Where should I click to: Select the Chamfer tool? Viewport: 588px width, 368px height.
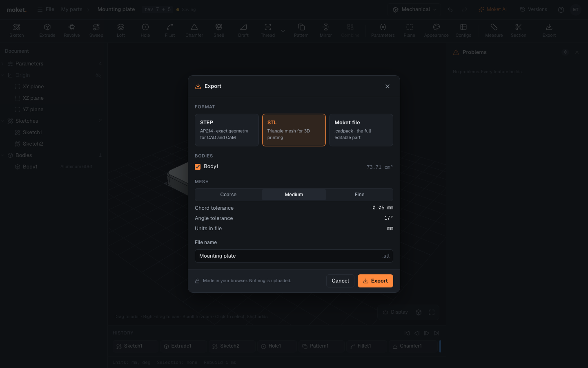point(194,30)
